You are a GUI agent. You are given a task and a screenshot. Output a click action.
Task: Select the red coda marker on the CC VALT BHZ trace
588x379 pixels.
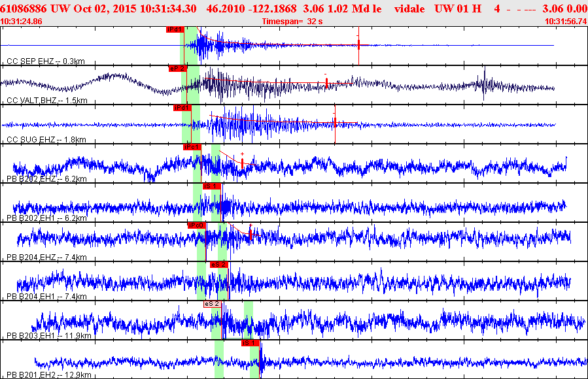[326, 83]
